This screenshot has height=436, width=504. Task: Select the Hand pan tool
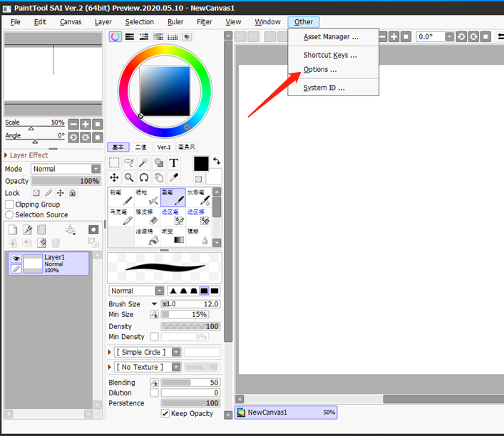pyautogui.click(x=159, y=177)
